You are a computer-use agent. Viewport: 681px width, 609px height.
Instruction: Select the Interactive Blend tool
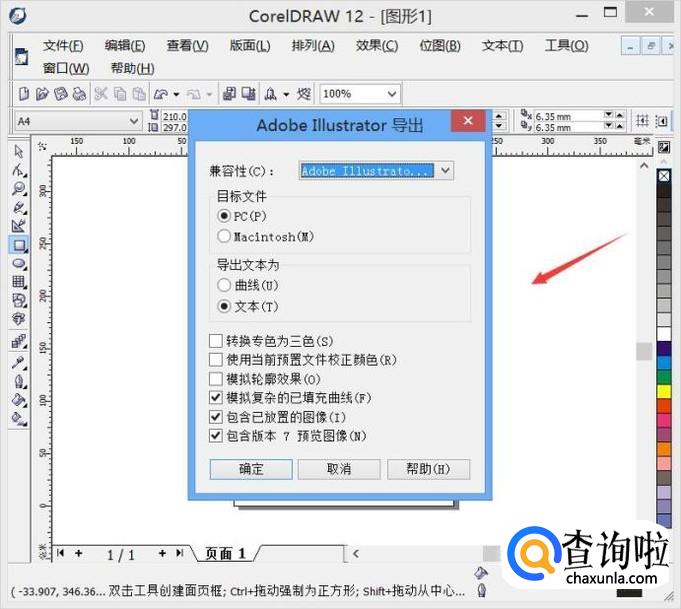point(19,342)
